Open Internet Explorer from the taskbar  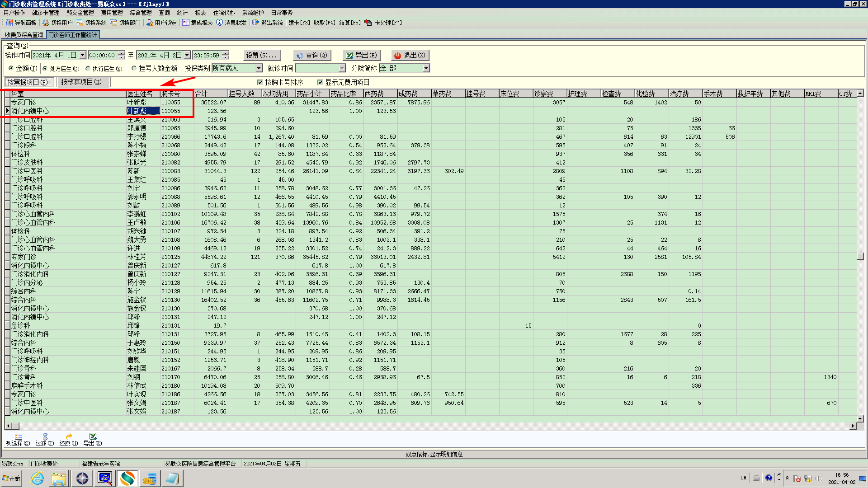click(37, 478)
